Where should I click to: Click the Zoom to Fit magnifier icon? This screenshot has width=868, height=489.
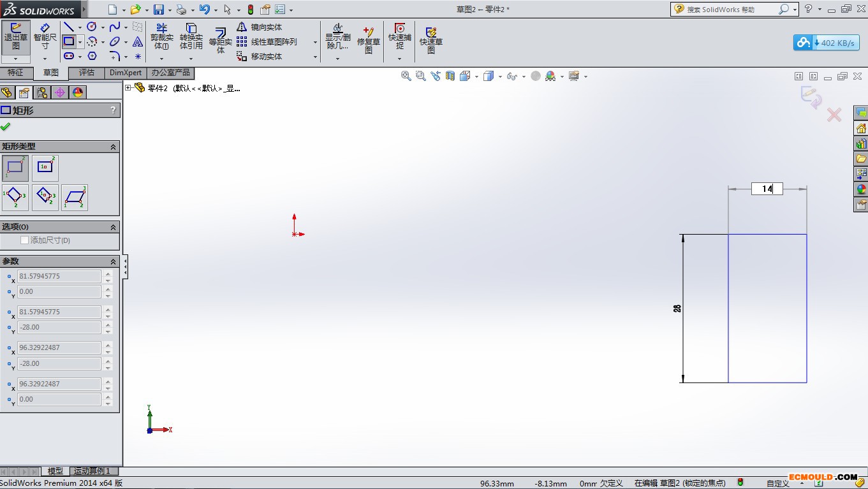click(x=406, y=76)
